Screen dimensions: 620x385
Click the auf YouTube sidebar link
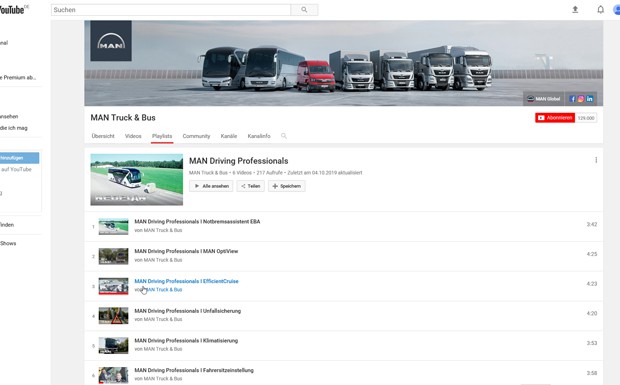(16, 169)
